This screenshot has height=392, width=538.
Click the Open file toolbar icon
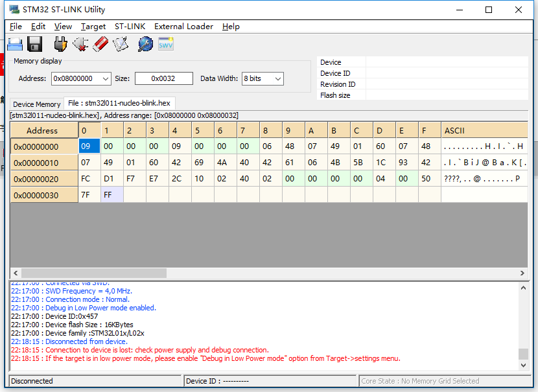click(15, 44)
